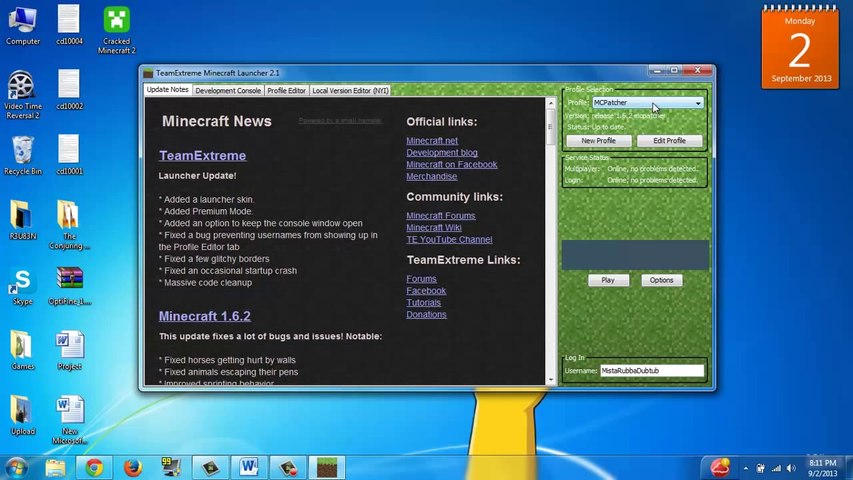Open Windows Explorer from taskbar
This screenshot has width=853, height=480.
[55, 467]
